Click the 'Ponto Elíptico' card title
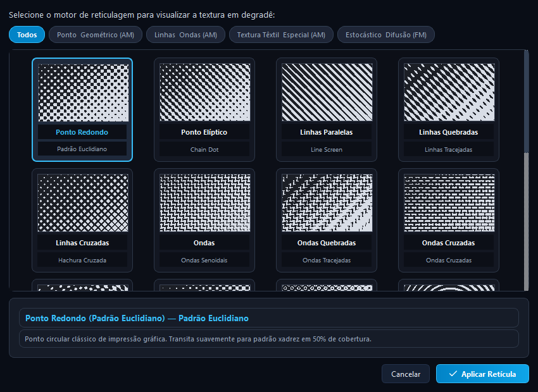This screenshot has width=538, height=392. pos(204,132)
